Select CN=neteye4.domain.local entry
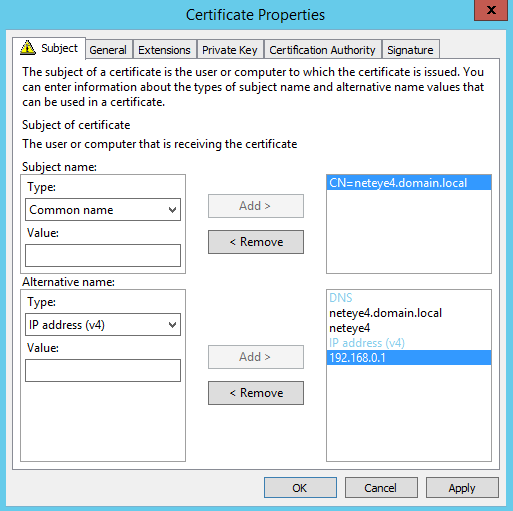 tap(409, 183)
